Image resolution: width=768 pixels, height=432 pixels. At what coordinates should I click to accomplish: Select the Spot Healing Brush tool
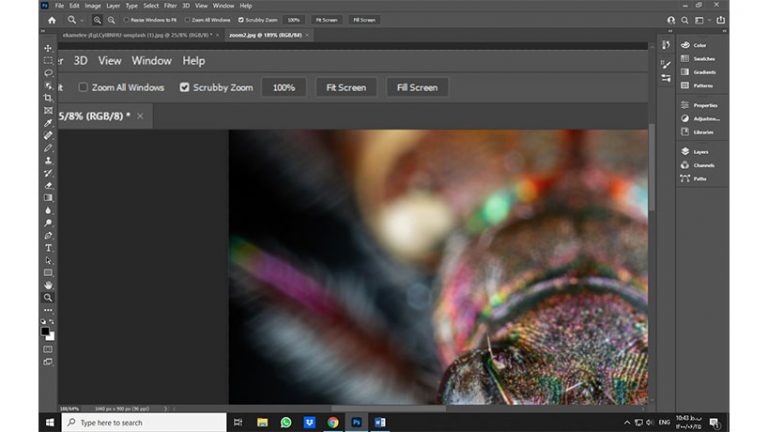coord(48,135)
